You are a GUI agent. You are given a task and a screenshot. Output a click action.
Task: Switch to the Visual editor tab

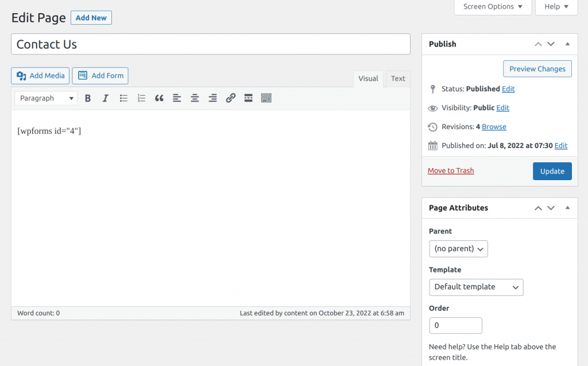(368, 79)
